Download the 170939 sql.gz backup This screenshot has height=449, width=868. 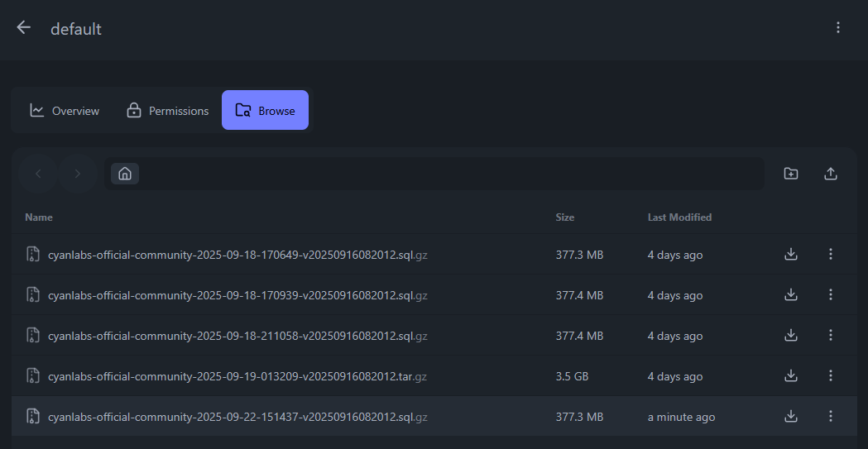[x=791, y=294]
